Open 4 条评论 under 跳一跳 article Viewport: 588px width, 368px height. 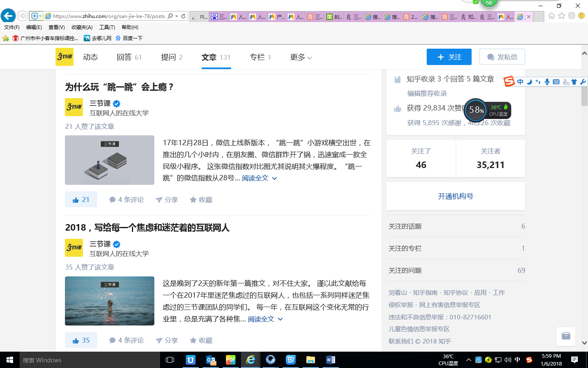(x=127, y=200)
